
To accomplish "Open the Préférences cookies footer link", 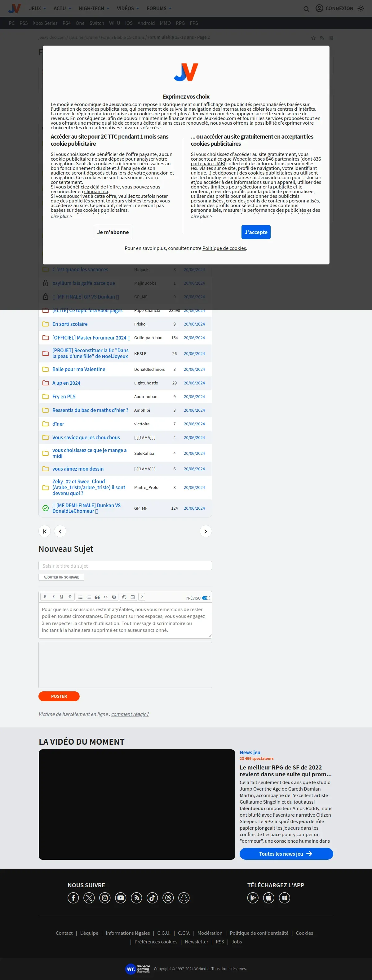I will [156, 942].
